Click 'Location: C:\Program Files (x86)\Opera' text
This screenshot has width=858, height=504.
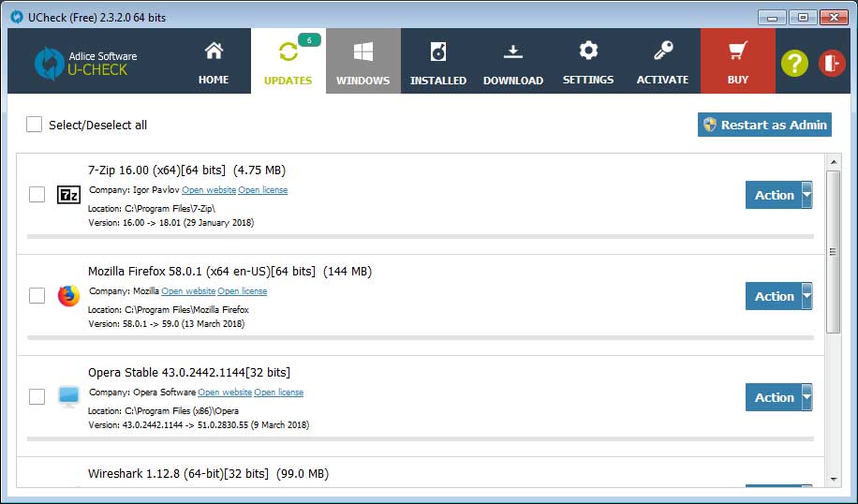pos(163,410)
